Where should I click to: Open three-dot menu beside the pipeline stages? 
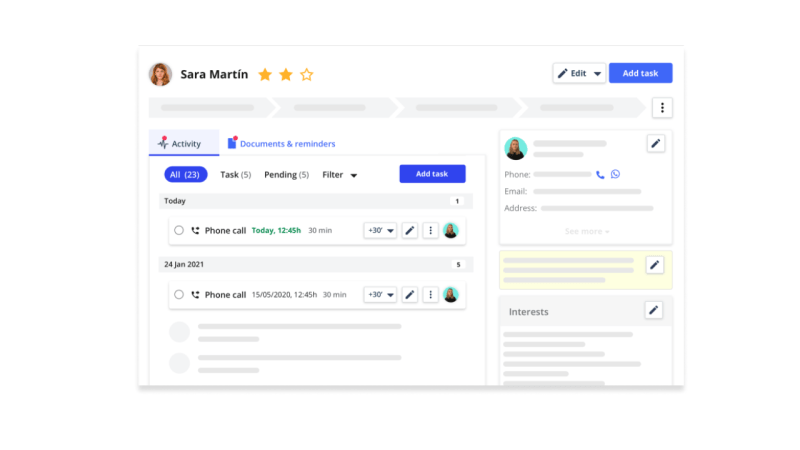tap(662, 107)
